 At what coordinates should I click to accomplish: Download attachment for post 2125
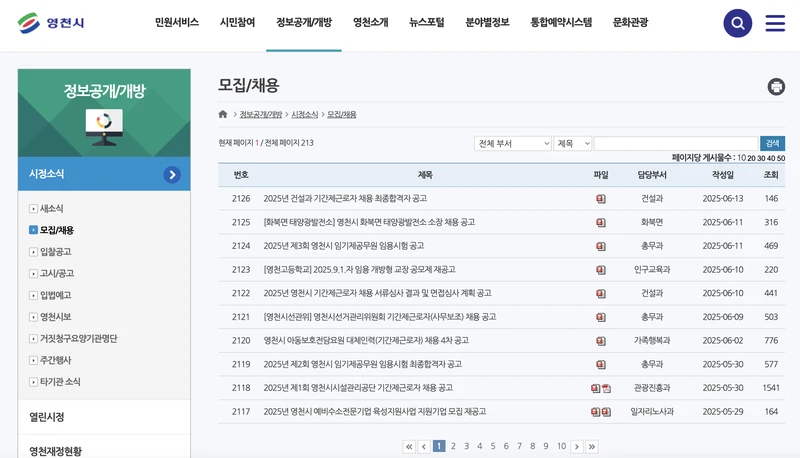(x=601, y=222)
